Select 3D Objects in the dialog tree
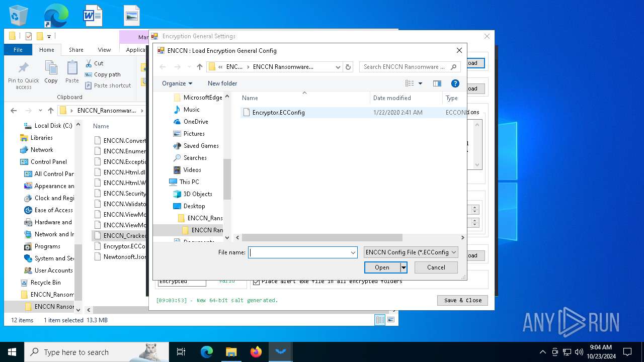The width and height of the screenshot is (644, 362). tap(198, 194)
